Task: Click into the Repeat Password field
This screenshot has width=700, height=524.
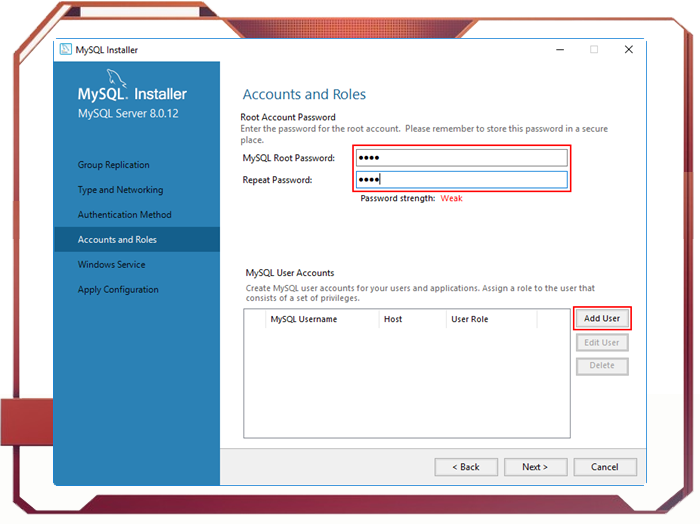Action: [x=461, y=180]
